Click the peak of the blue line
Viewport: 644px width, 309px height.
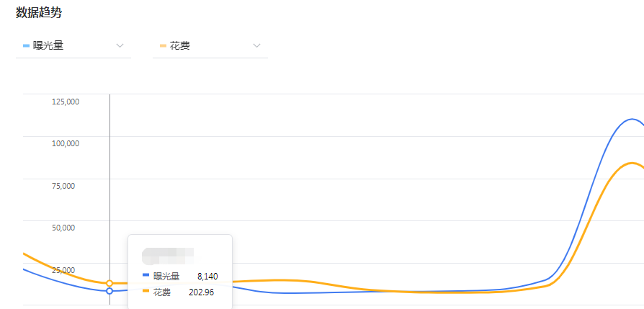point(632,119)
